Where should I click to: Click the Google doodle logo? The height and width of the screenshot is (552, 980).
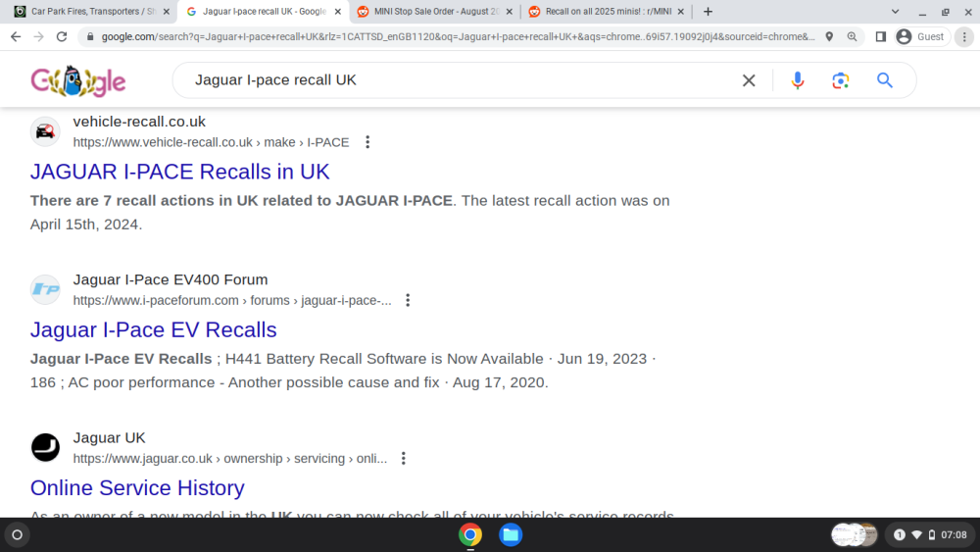tap(78, 80)
